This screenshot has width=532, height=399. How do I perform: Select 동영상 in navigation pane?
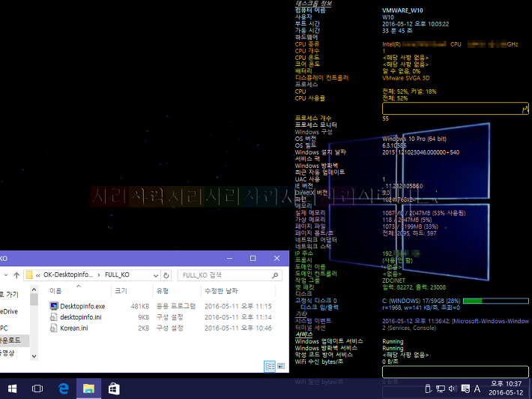(7, 352)
